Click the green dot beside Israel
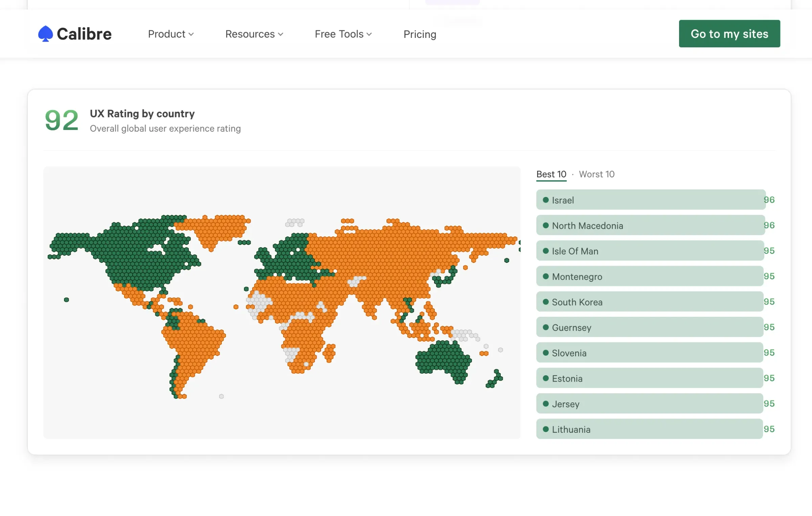This screenshot has width=812, height=516. [x=545, y=200]
